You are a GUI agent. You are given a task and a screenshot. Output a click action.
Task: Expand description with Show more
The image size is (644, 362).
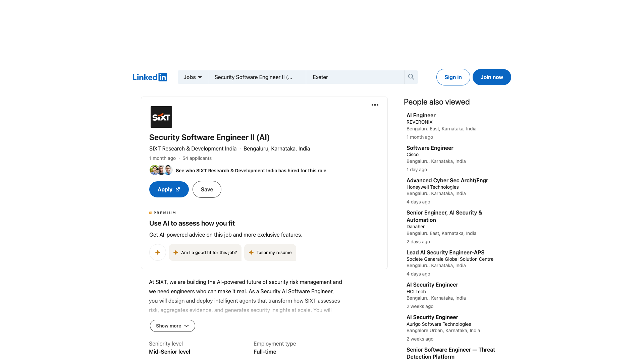(172, 326)
